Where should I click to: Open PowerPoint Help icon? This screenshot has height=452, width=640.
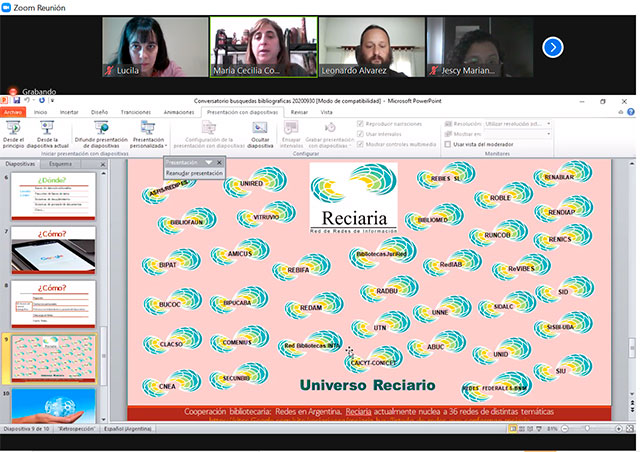coord(631,112)
